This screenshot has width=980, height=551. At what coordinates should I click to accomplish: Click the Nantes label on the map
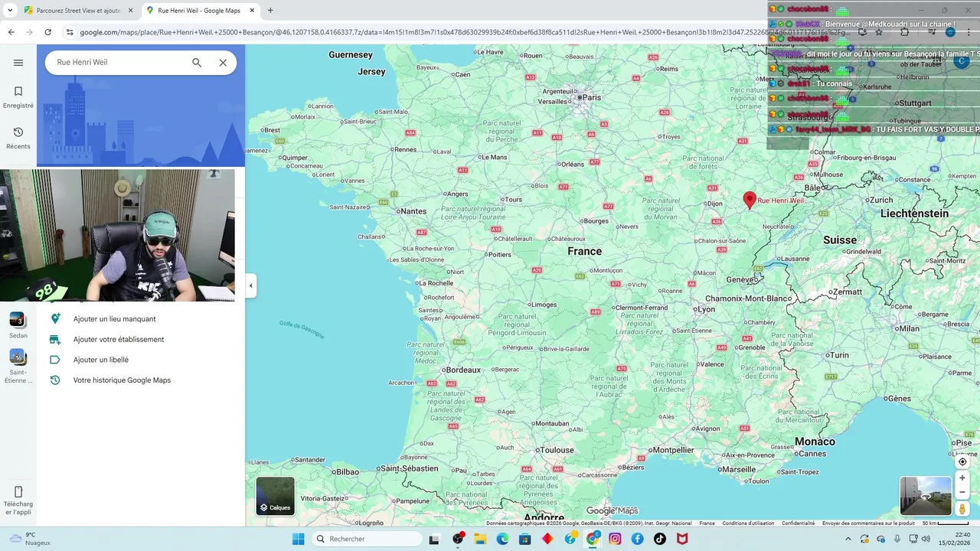tap(413, 211)
